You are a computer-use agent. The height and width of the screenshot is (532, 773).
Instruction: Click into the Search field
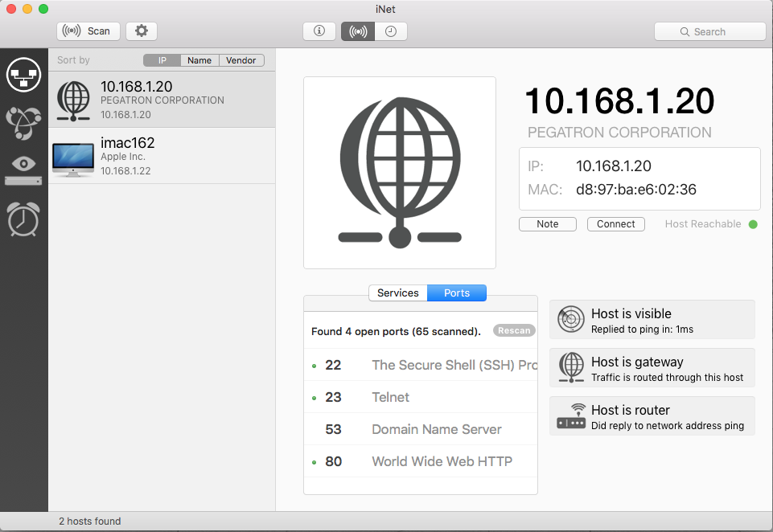click(x=709, y=31)
